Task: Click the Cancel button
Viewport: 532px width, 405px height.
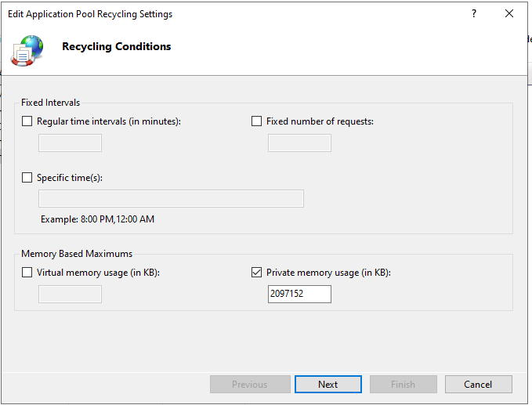Action: (x=479, y=385)
